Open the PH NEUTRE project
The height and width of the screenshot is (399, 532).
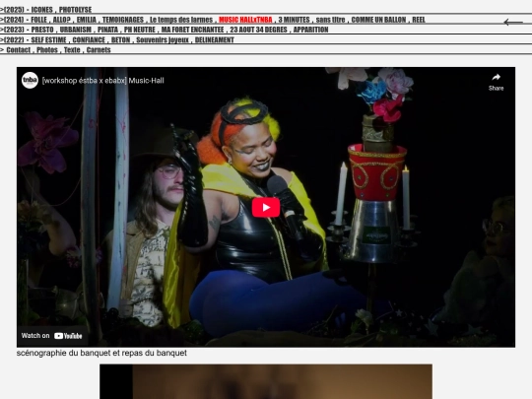click(140, 30)
